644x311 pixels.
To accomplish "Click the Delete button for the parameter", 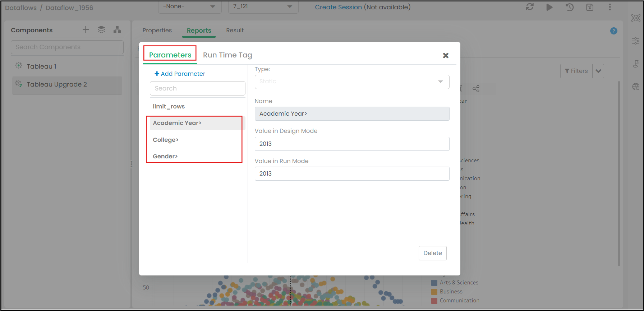I will [432, 253].
